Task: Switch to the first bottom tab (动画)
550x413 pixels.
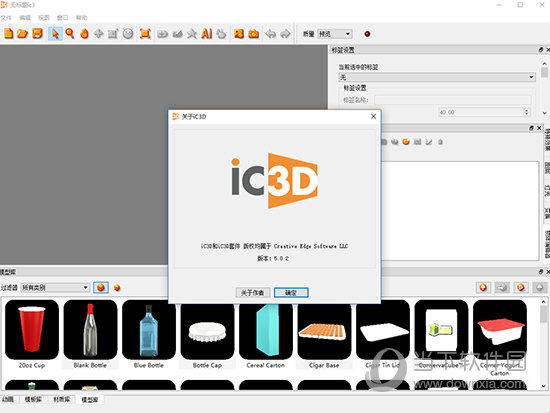Action: [x=8, y=399]
